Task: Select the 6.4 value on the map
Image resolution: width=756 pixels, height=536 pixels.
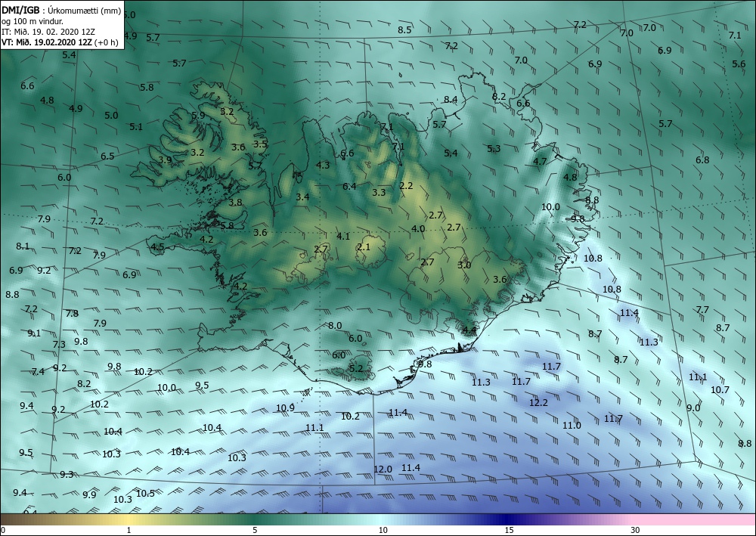Action: coord(349,186)
